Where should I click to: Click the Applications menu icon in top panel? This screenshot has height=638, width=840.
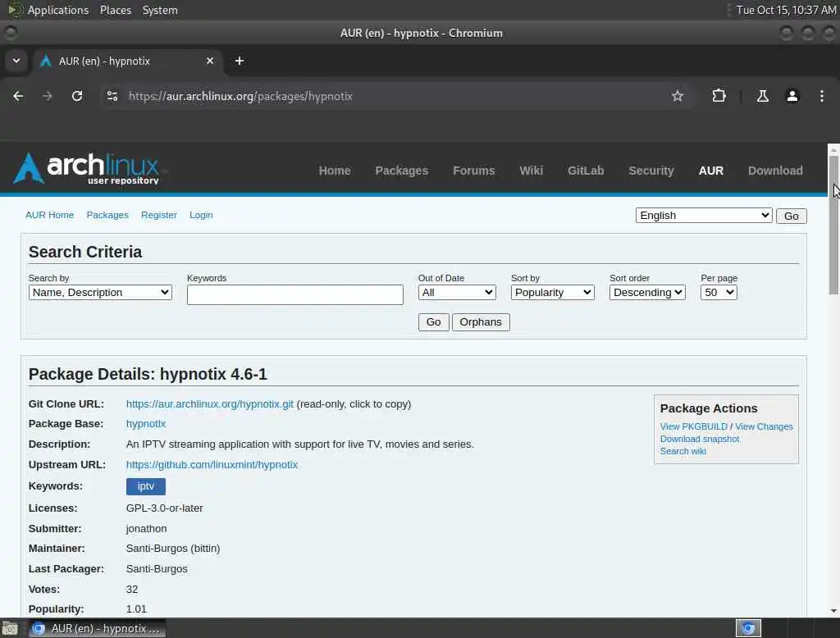click(x=15, y=10)
